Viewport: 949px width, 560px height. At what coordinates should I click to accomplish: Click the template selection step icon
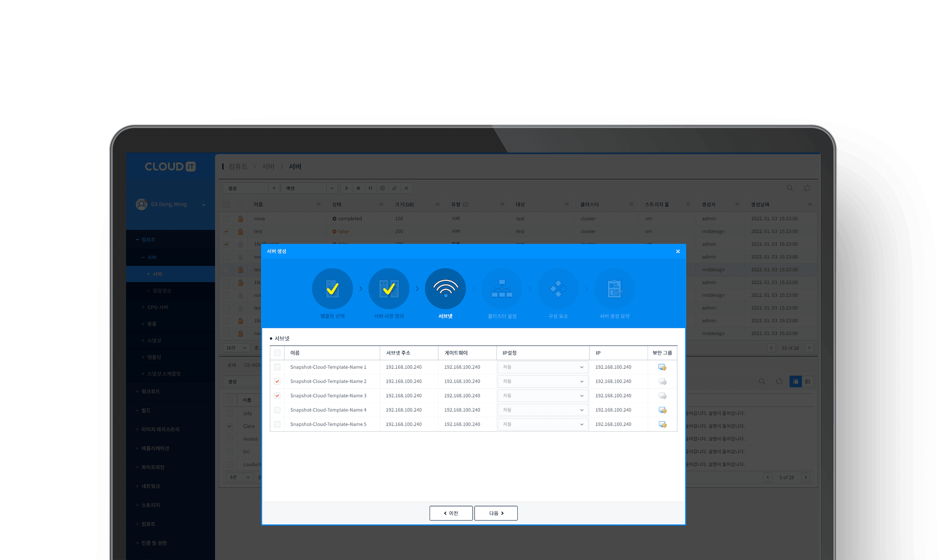coord(332,289)
